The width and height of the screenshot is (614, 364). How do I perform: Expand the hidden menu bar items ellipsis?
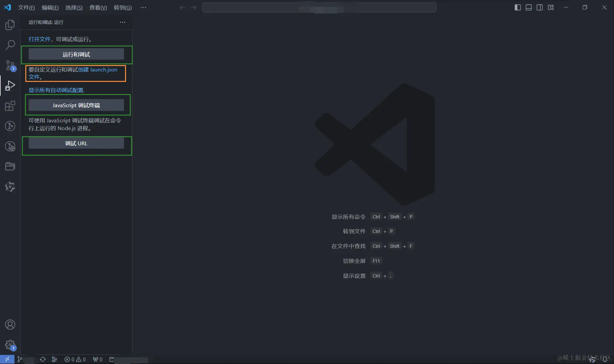tap(143, 7)
